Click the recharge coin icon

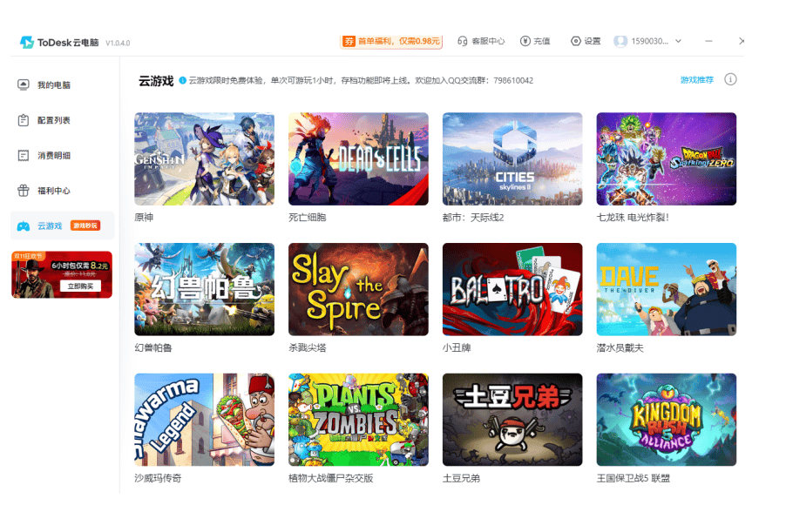click(525, 41)
